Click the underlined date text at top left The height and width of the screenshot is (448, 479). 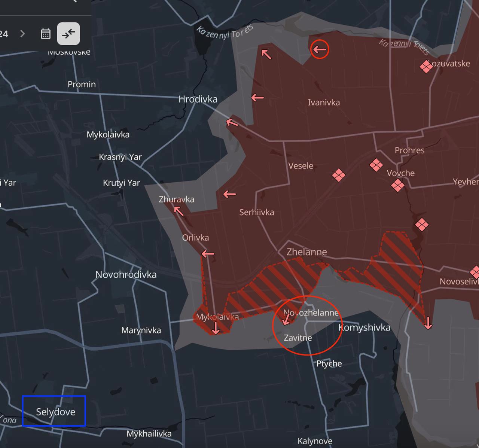coord(4,34)
